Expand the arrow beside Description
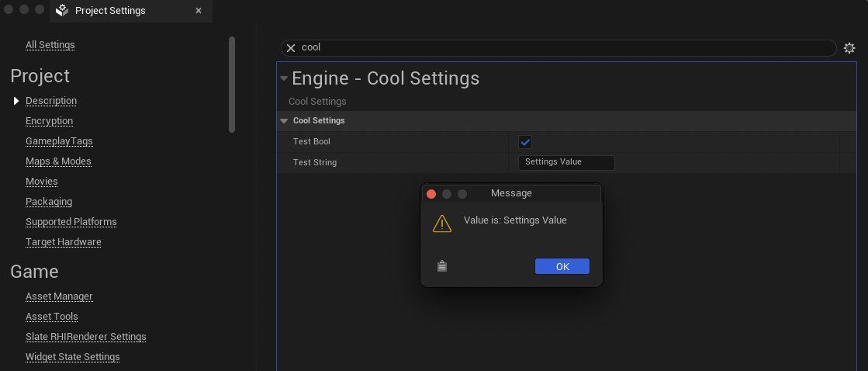The image size is (868, 371). [x=16, y=101]
